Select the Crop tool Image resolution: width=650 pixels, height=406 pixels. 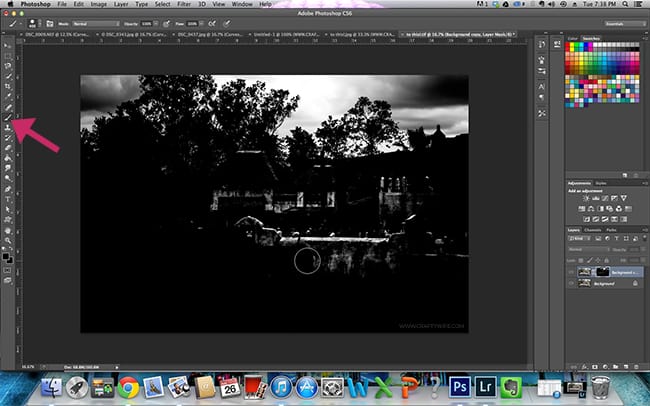click(7, 86)
